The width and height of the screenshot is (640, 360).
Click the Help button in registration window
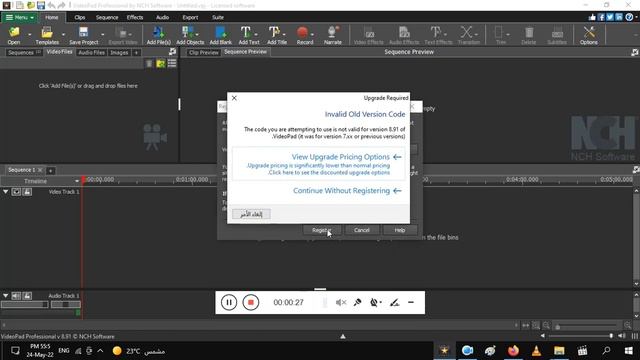(x=400, y=230)
